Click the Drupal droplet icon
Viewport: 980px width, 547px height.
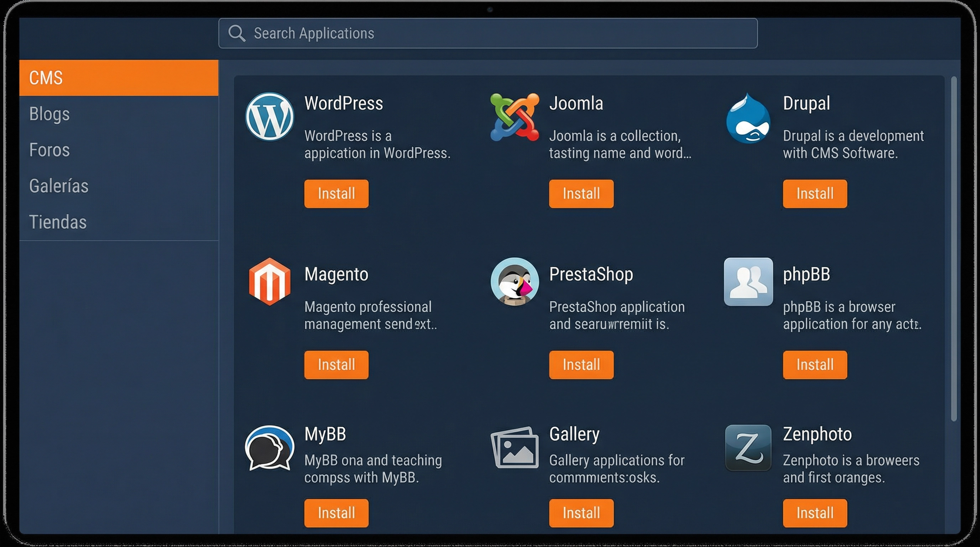[x=748, y=118]
